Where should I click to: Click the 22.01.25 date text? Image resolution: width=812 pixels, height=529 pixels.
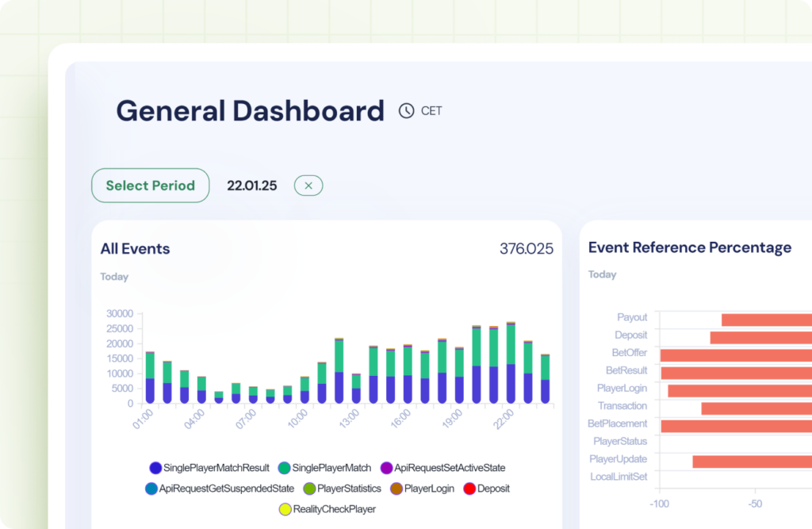tap(251, 186)
